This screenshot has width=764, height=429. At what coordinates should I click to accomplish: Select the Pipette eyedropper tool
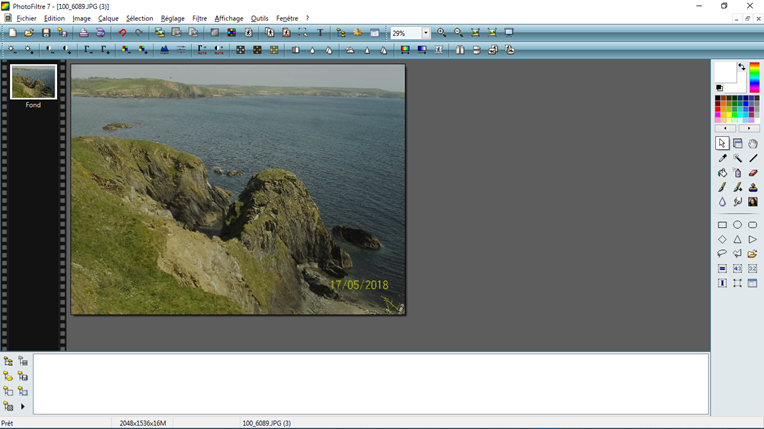point(722,158)
